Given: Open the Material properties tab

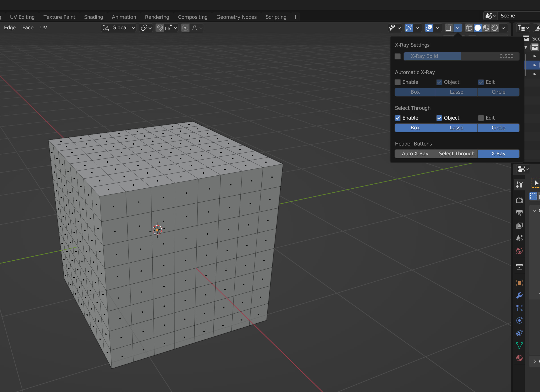Looking at the screenshot, I should point(519,358).
